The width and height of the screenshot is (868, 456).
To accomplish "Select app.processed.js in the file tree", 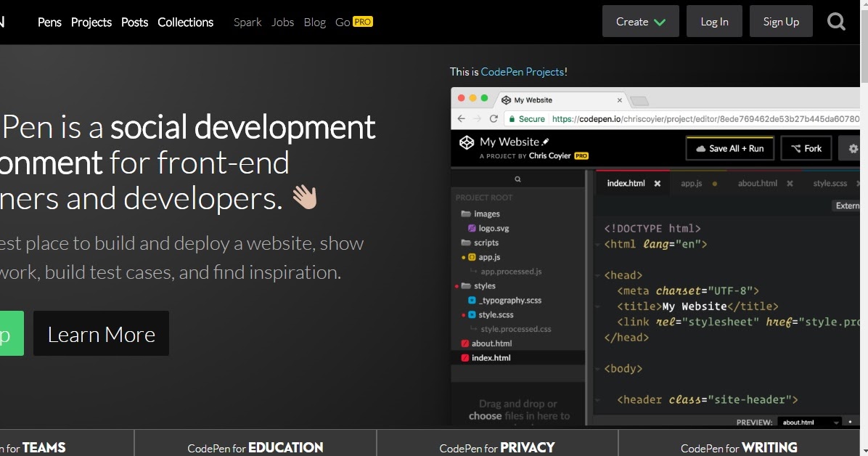I will click(x=511, y=272).
